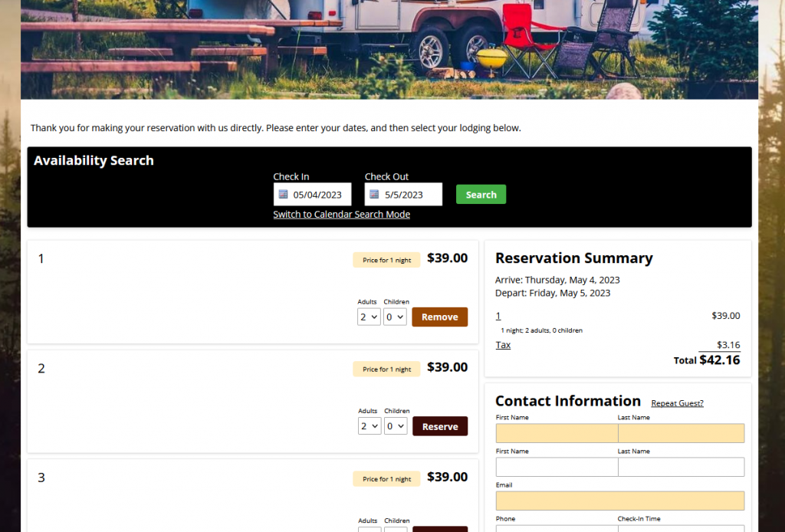785x532 pixels.
Task: Select site 2 price $39.00
Action: [447, 367]
